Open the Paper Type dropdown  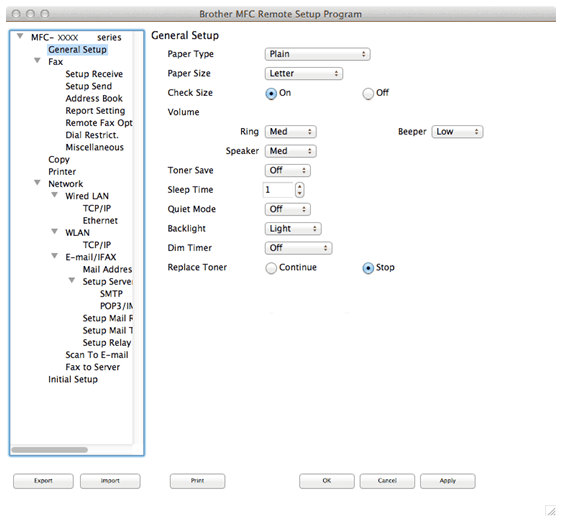[x=317, y=54]
